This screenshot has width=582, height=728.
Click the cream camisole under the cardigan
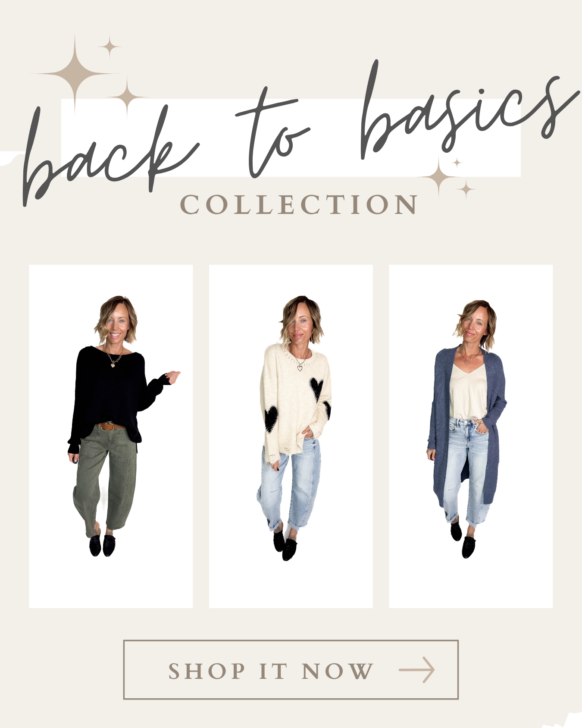click(x=468, y=392)
